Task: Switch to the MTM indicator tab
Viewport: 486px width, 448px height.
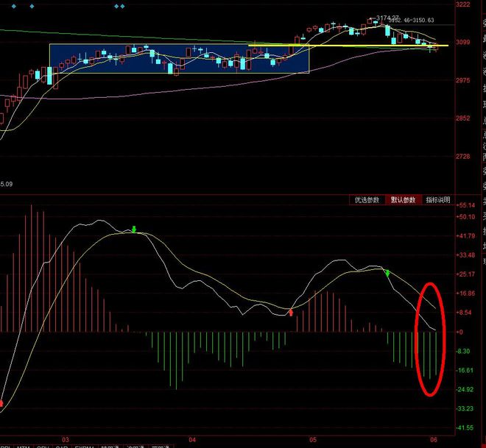Action: [x=24, y=446]
